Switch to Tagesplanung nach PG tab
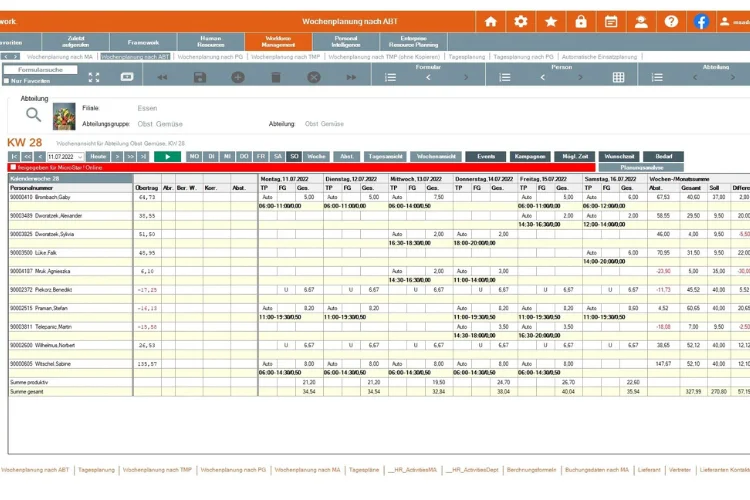This screenshot has height=500, width=750. pos(523,57)
